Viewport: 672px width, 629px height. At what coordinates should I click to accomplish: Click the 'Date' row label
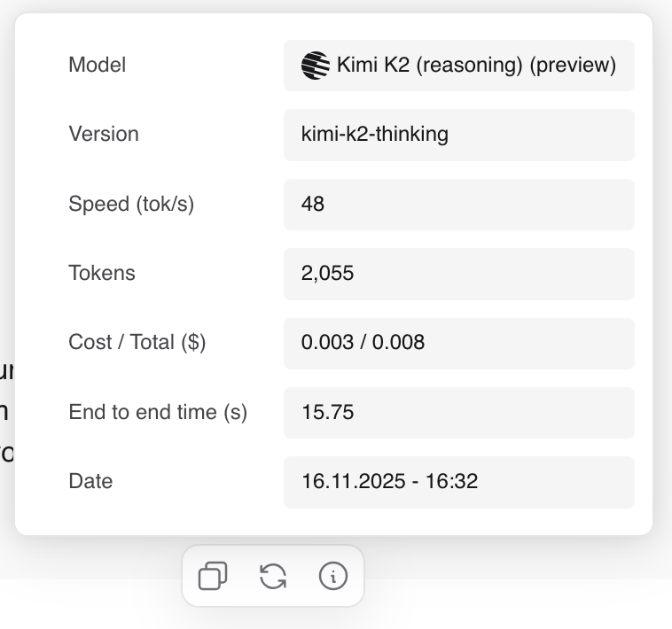[90, 482]
